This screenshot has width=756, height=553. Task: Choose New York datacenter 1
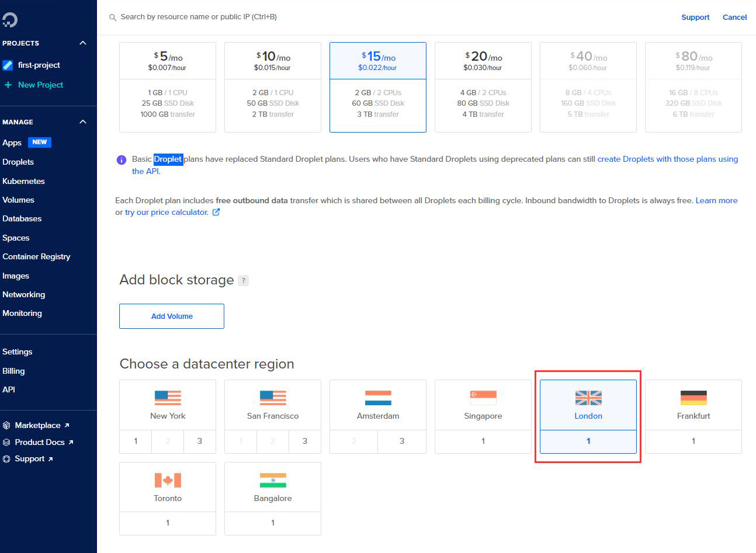tap(136, 441)
